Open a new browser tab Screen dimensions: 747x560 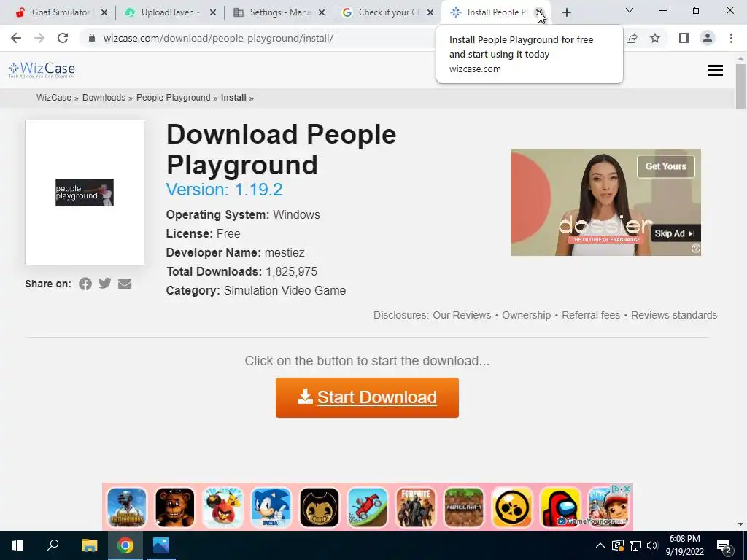(566, 12)
